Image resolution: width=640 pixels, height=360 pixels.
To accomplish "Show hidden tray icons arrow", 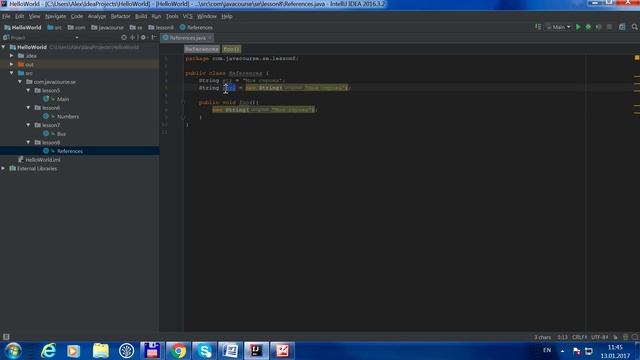I will pos(562,351).
